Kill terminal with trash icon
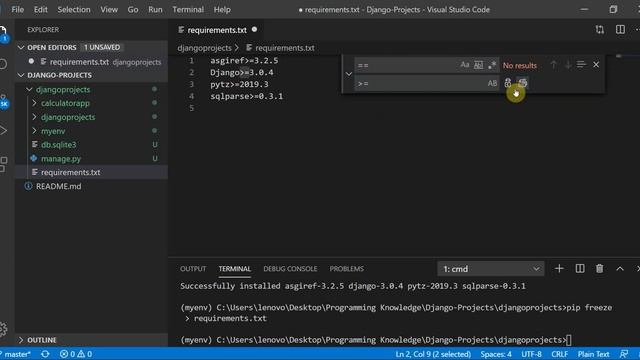 point(599,269)
